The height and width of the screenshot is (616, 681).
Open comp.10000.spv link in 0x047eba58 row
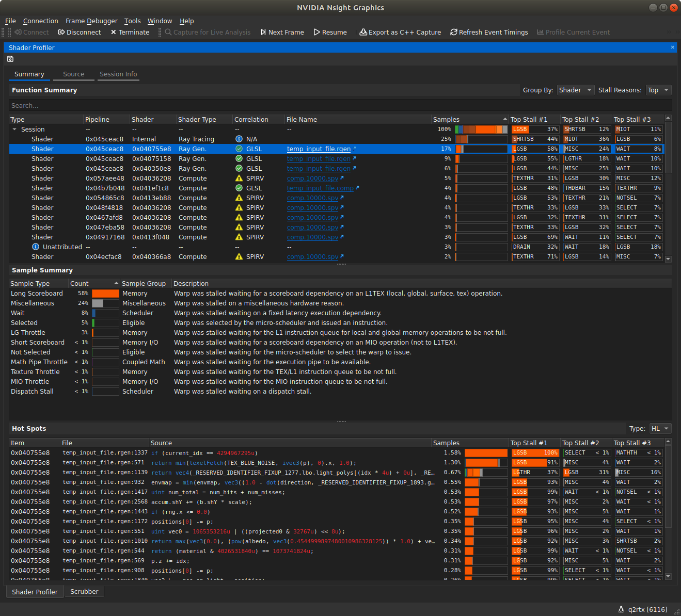312,227
